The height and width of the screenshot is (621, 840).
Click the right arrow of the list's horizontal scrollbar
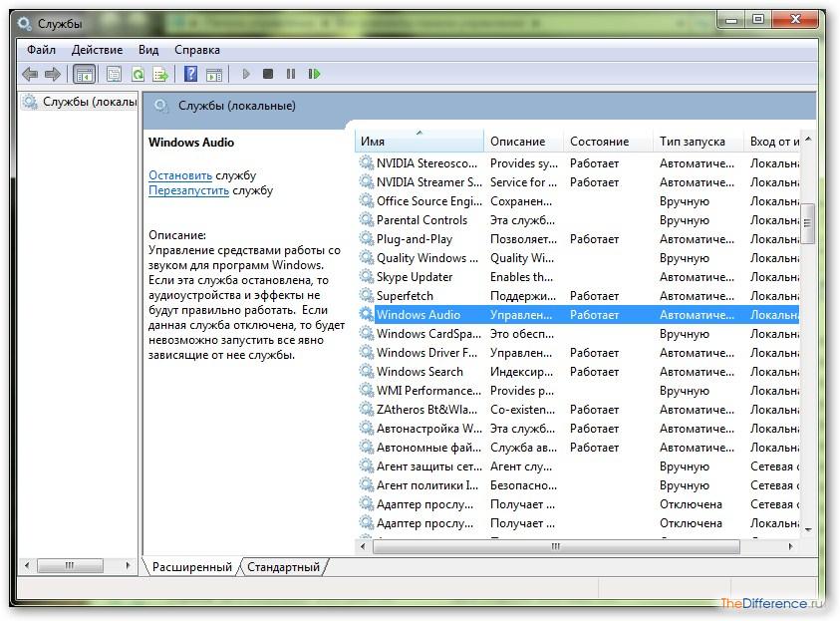coord(790,546)
